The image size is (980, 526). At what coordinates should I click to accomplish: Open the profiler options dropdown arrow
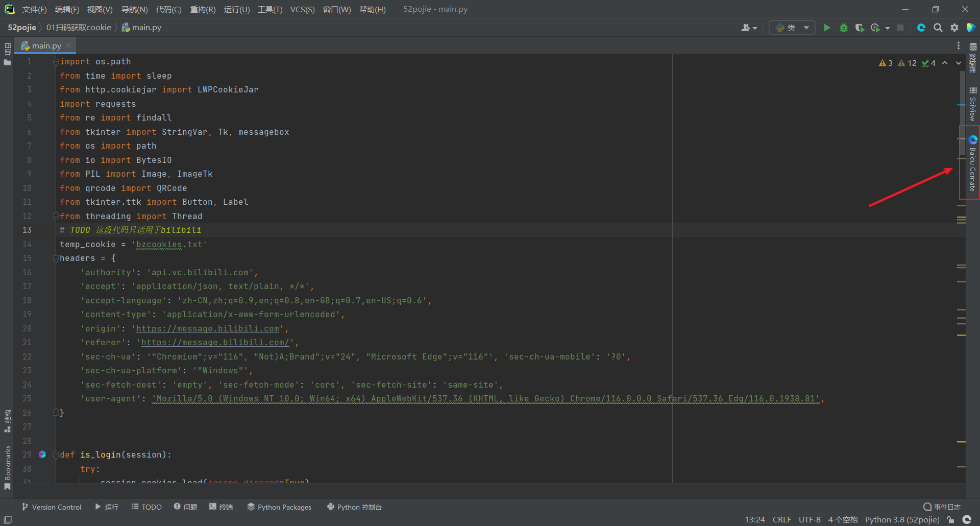tap(888, 28)
